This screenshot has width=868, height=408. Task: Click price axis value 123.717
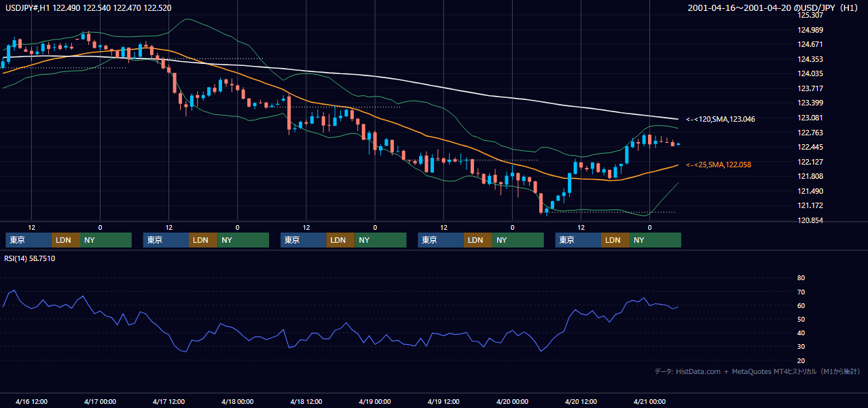click(x=810, y=88)
